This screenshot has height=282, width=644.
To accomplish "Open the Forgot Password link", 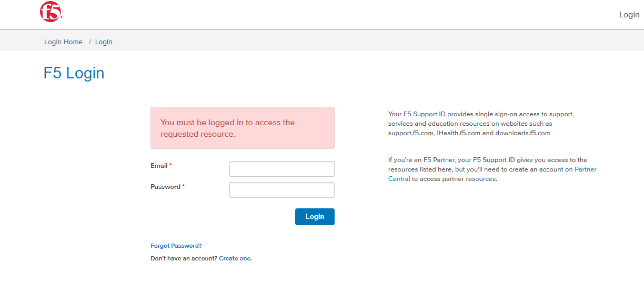I will click(x=176, y=246).
